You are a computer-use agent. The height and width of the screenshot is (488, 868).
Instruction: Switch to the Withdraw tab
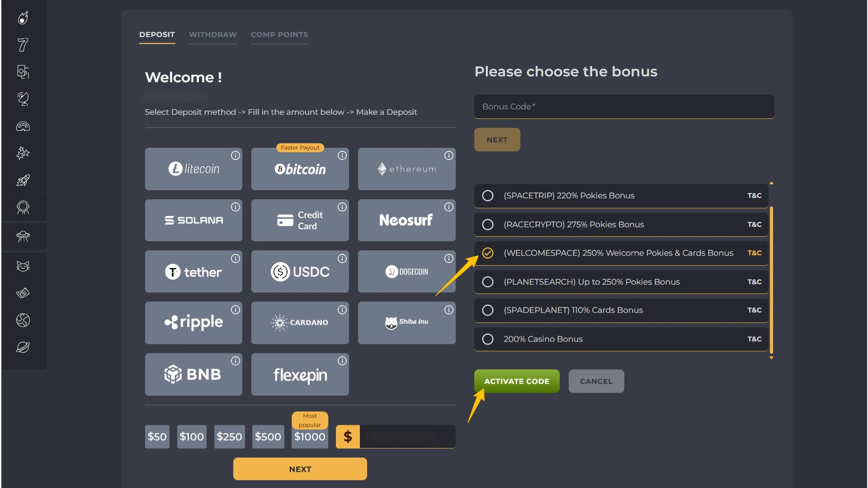[x=212, y=35]
